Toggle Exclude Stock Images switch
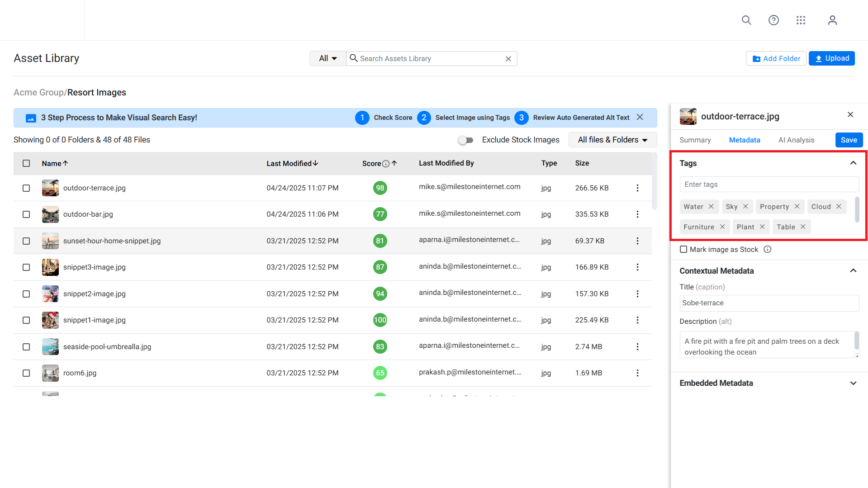The image size is (868, 488). [465, 140]
